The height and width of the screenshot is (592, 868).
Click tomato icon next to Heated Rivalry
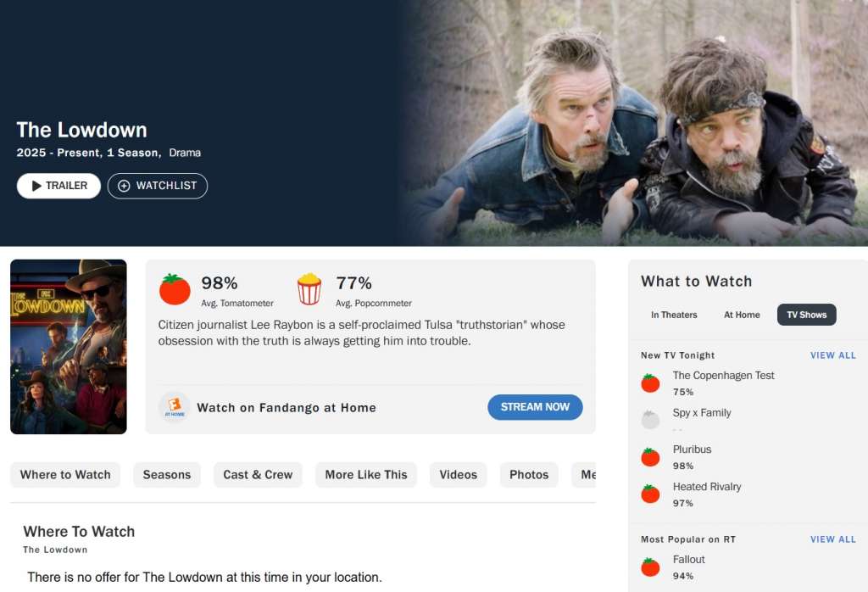(x=650, y=494)
